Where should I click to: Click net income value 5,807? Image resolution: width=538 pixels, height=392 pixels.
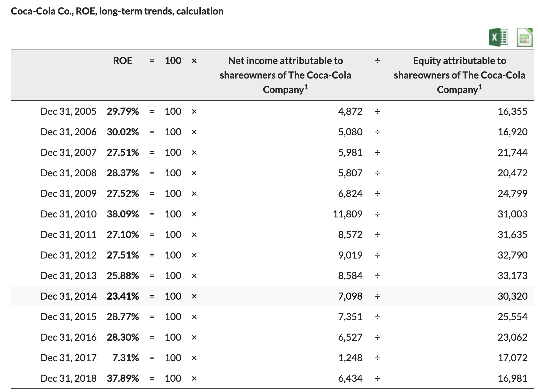point(350,173)
